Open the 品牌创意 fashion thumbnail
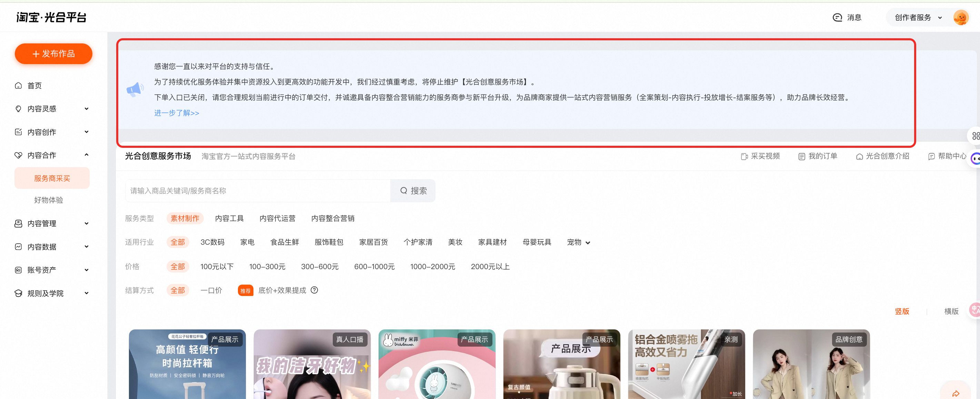The image size is (980, 399). [x=811, y=365]
